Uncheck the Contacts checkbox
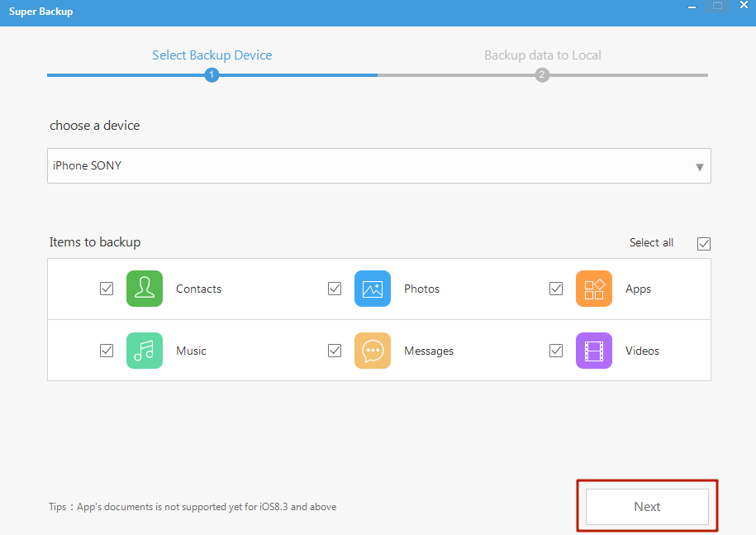 click(107, 289)
